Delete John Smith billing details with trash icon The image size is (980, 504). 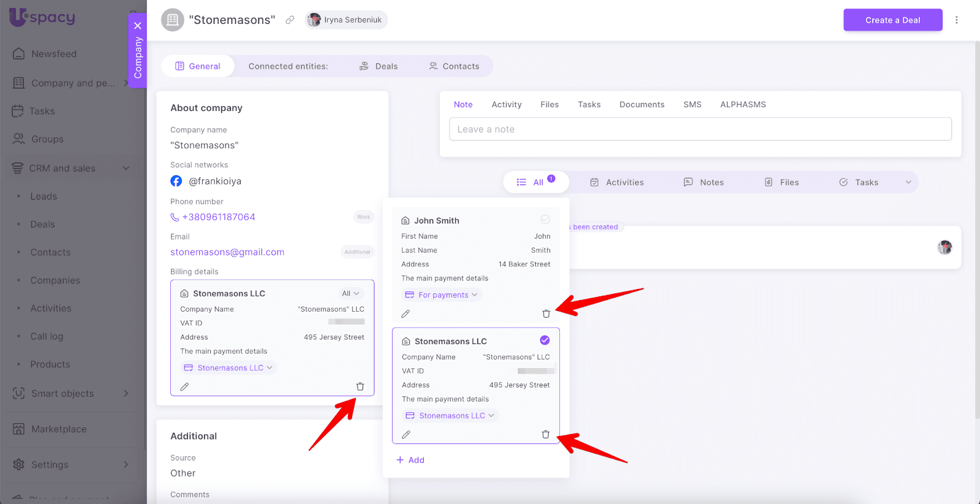click(x=546, y=314)
